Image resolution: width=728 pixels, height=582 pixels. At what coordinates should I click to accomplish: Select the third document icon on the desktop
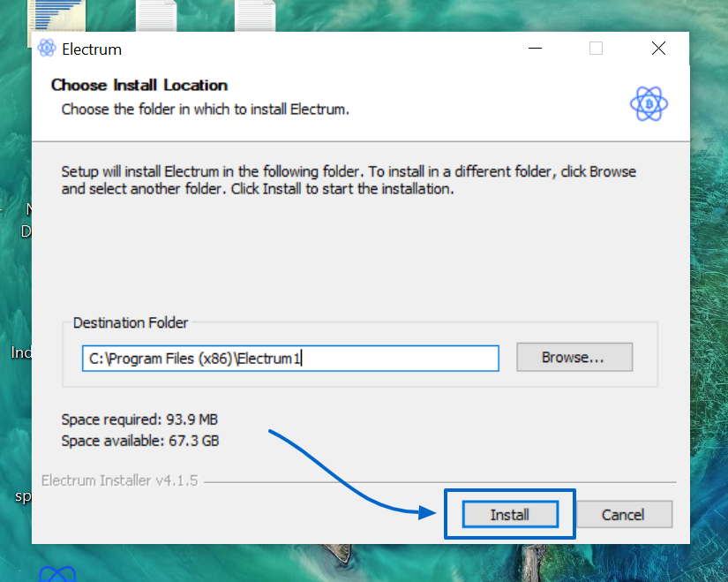(254, 16)
